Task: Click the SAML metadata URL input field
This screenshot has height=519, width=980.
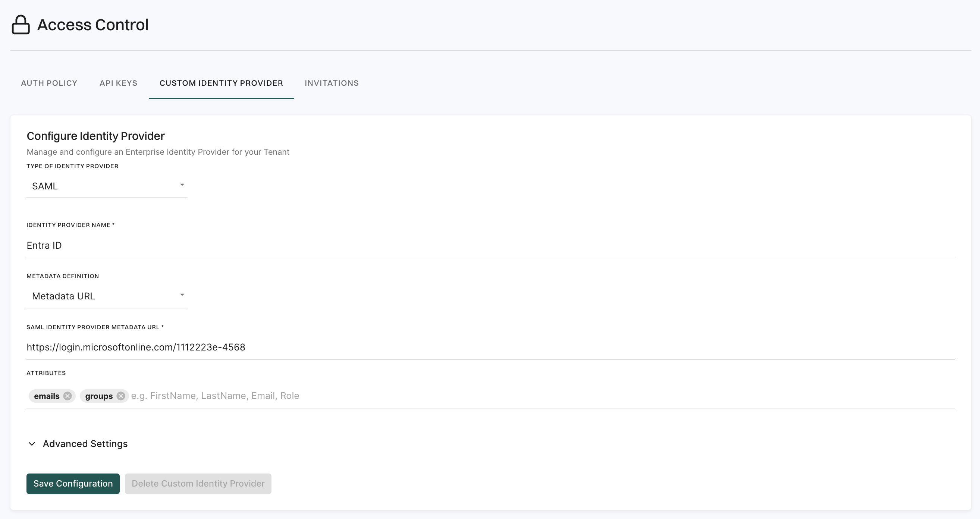Action: click(490, 347)
